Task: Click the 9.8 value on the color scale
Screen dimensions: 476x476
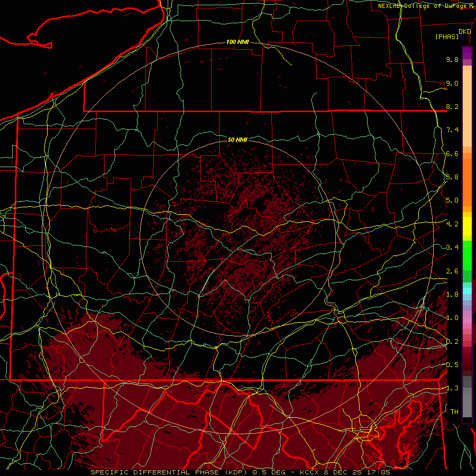Action: point(452,59)
